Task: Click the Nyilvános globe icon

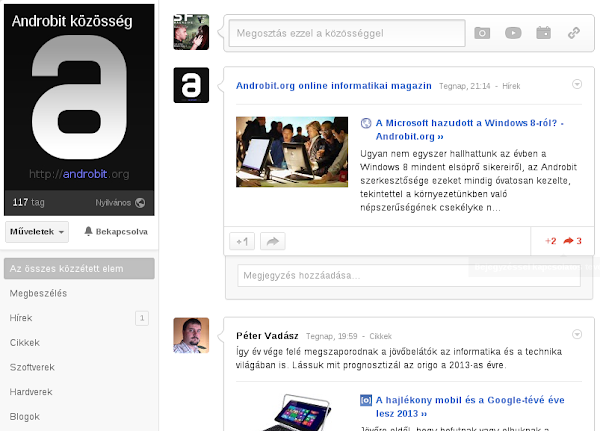Action: [140, 203]
